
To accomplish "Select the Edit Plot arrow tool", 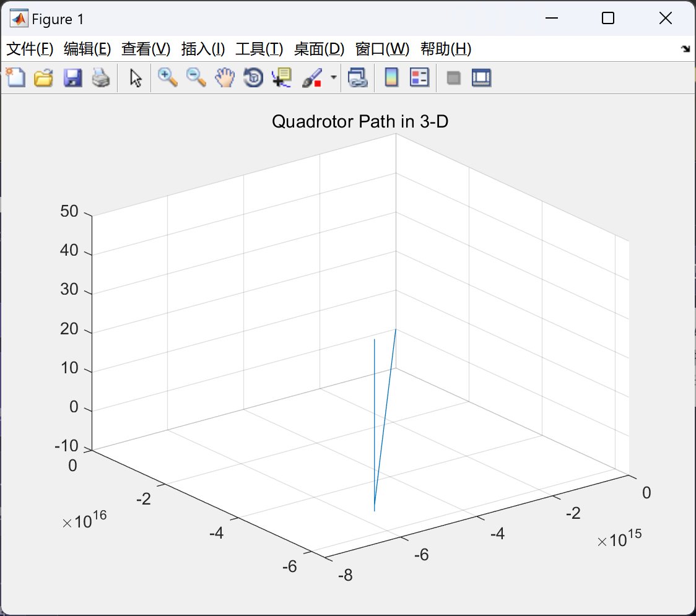I will pos(136,77).
